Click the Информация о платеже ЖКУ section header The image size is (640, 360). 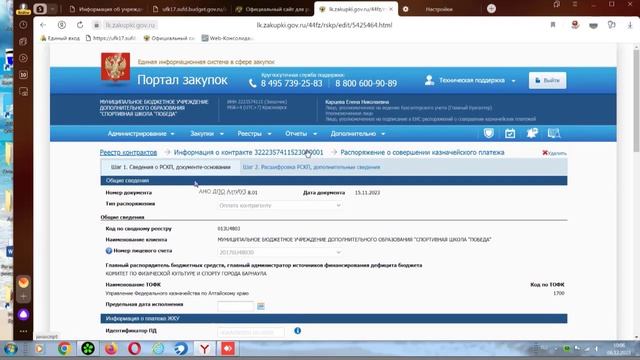pyautogui.click(x=334, y=318)
